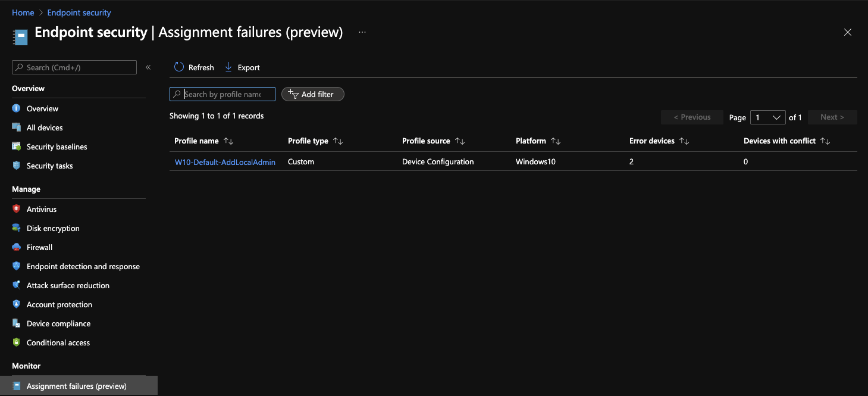Click the Disk encryption icon
Image resolution: width=868 pixels, height=396 pixels.
[x=17, y=228]
